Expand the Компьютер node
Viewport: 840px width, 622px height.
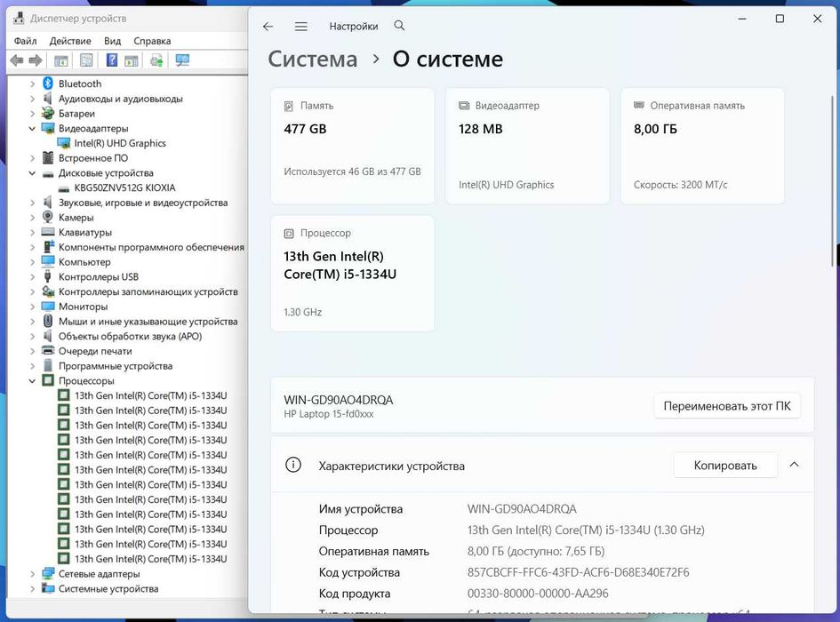pyautogui.click(x=32, y=262)
